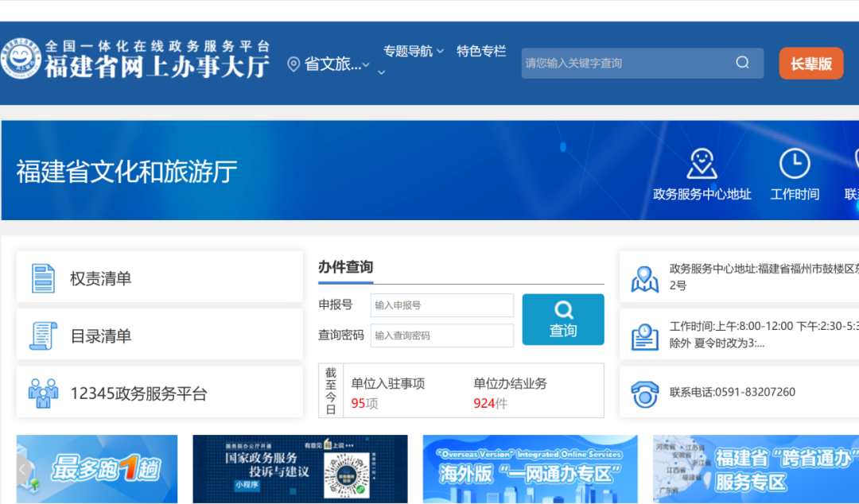Click the clock clipboard icon beside 工作时间
The height and width of the screenshot is (504, 859).
pyautogui.click(x=645, y=335)
